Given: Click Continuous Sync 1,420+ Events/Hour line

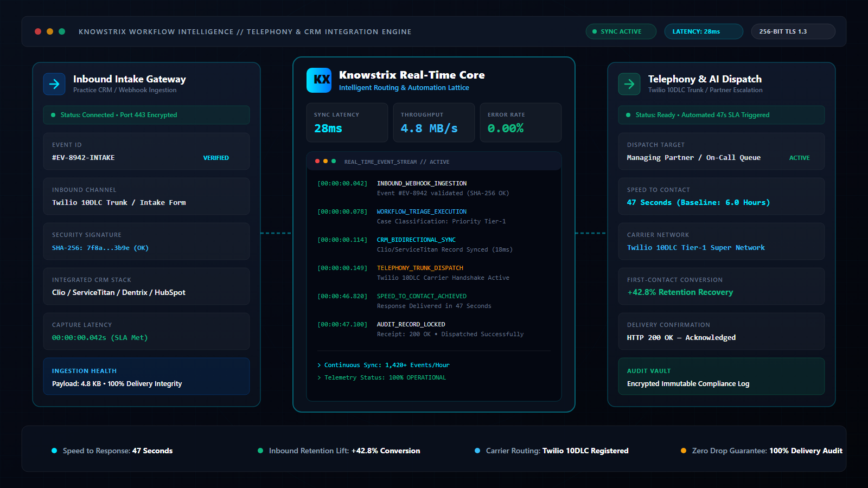Looking at the screenshot, I should click(384, 365).
